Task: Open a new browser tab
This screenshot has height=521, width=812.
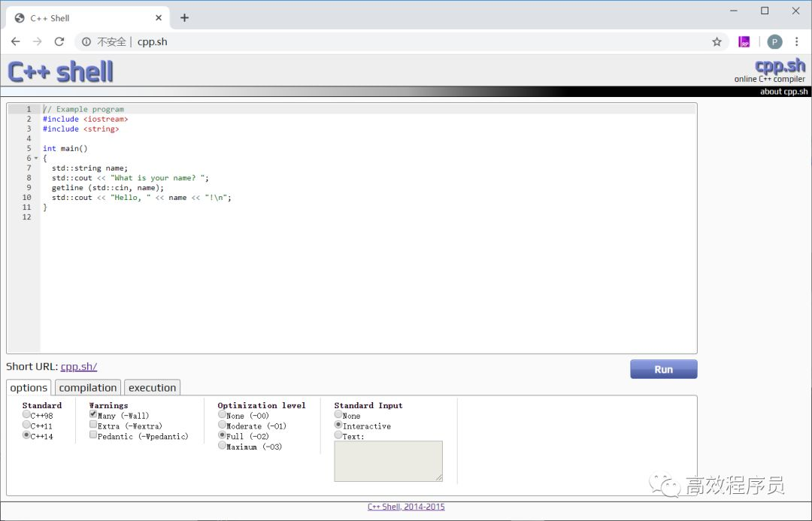Action: [184, 17]
